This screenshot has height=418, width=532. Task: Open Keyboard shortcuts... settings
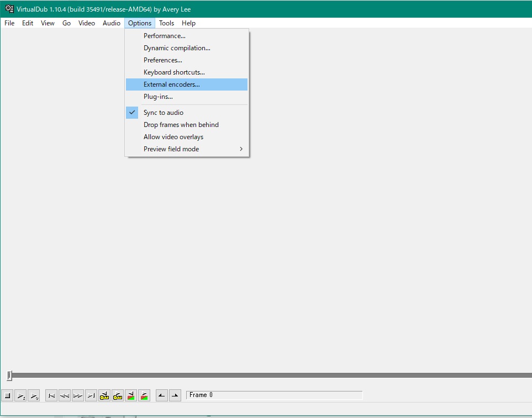[187, 72]
